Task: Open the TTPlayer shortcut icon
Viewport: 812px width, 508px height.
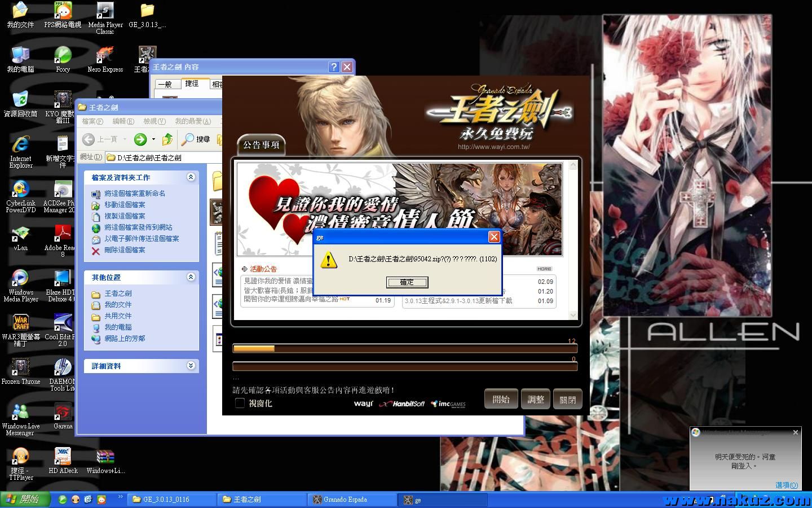Action: tap(21, 465)
